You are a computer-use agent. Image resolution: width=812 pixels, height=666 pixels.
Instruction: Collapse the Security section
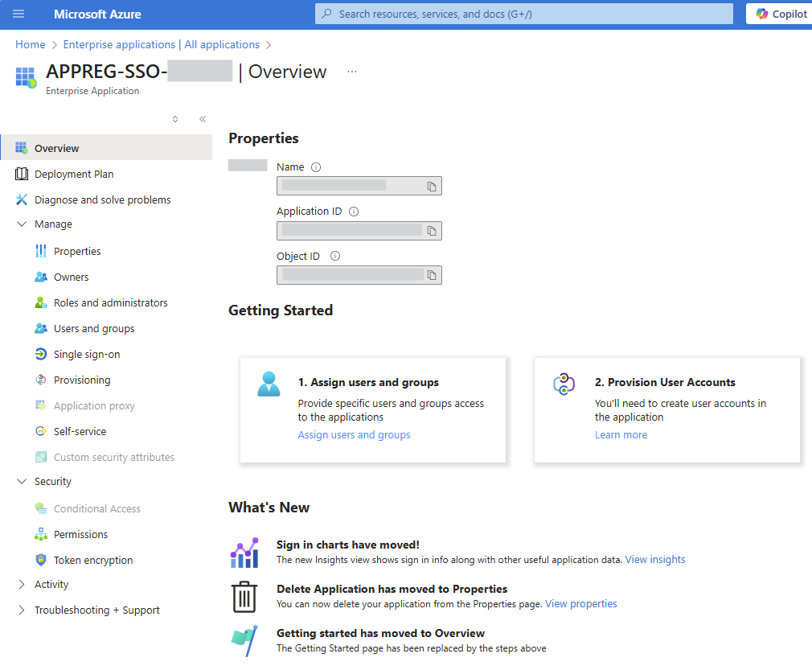click(22, 482)
